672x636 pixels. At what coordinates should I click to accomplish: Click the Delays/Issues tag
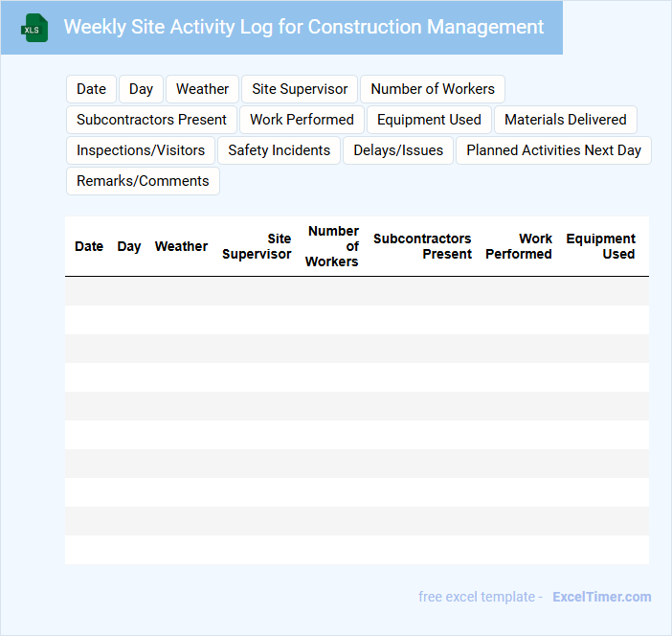398,150
